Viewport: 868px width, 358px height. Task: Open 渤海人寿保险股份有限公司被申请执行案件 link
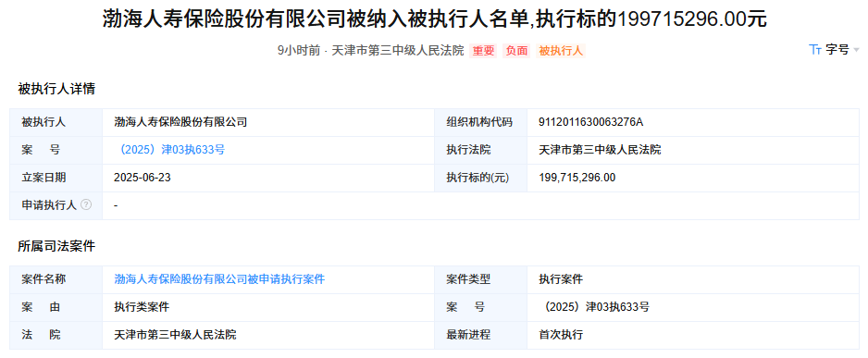click(219, 279)
